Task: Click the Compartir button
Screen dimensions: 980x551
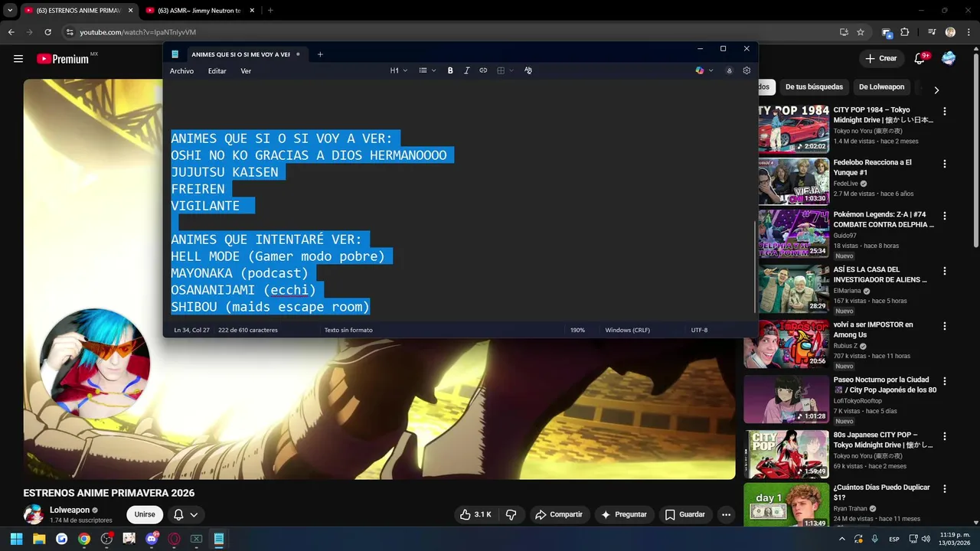Action: 559,514
